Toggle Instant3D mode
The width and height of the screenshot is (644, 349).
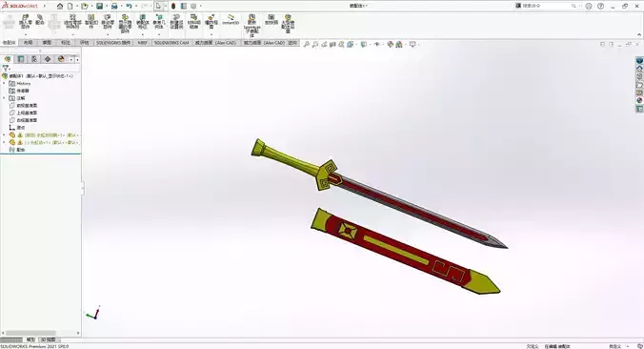pos(231,20)
